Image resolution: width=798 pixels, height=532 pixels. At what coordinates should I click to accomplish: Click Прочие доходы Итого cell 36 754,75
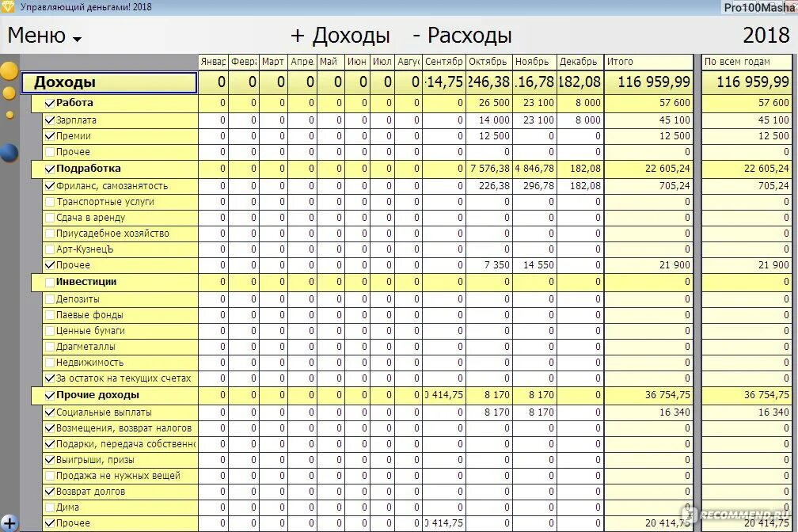(648, 395)
